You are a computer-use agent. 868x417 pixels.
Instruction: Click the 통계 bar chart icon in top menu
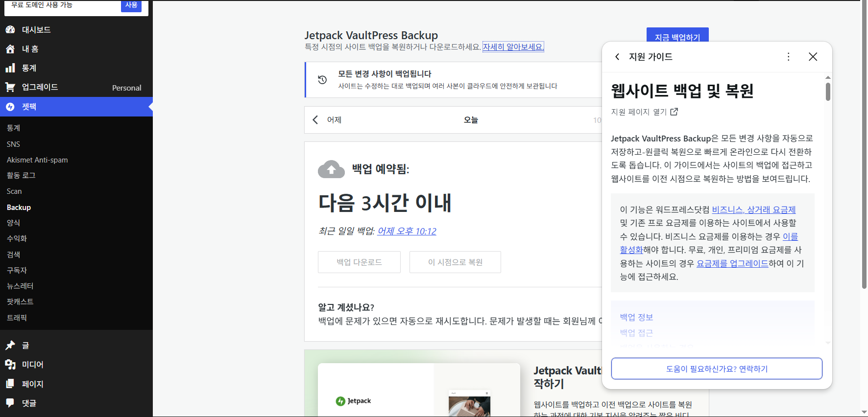10,68
